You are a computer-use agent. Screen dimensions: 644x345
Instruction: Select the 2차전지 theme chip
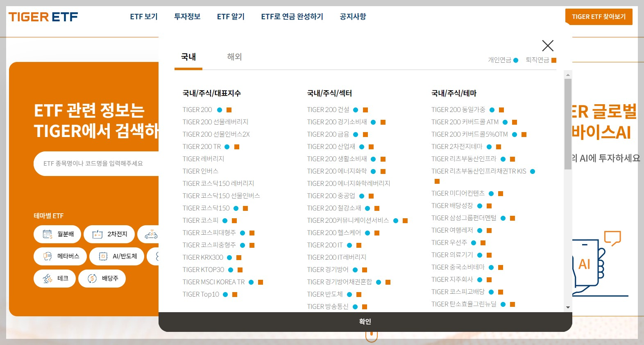tap(109, 234)
